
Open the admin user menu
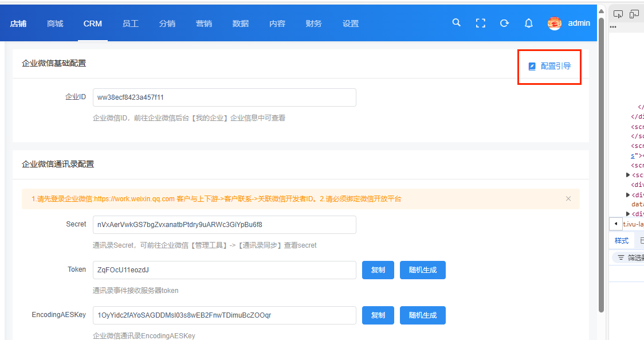pos(579,24)
